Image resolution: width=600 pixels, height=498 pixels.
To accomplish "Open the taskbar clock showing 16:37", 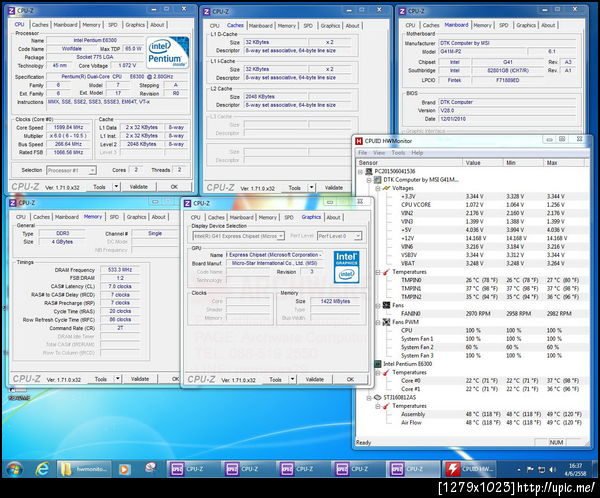I will coord(575,470).
